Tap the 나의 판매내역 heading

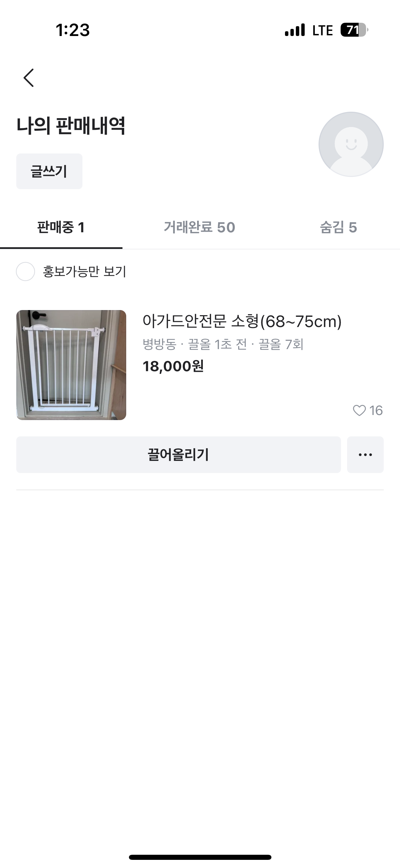[71, 125]
